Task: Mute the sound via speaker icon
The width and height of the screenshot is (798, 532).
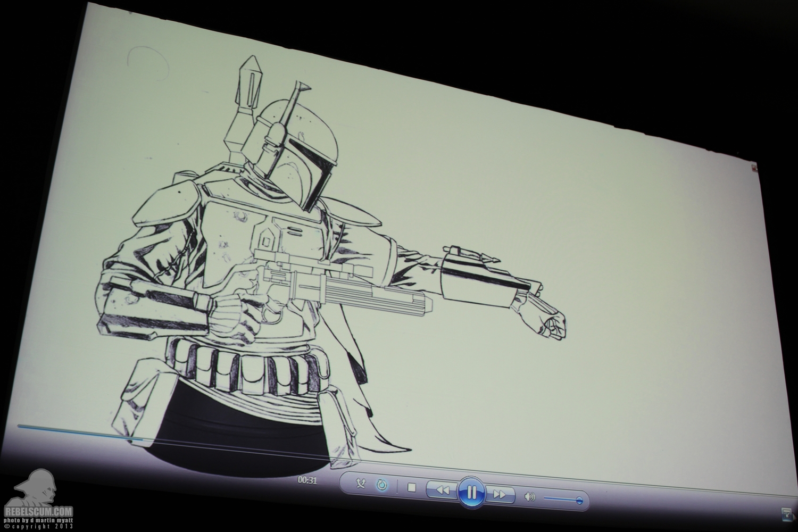Action: point(529,497)
